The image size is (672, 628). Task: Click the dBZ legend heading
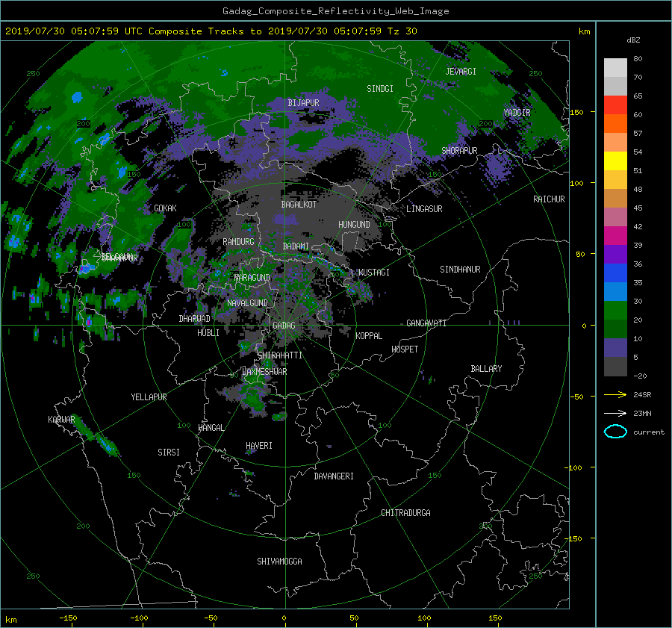(x=633, y=40)
